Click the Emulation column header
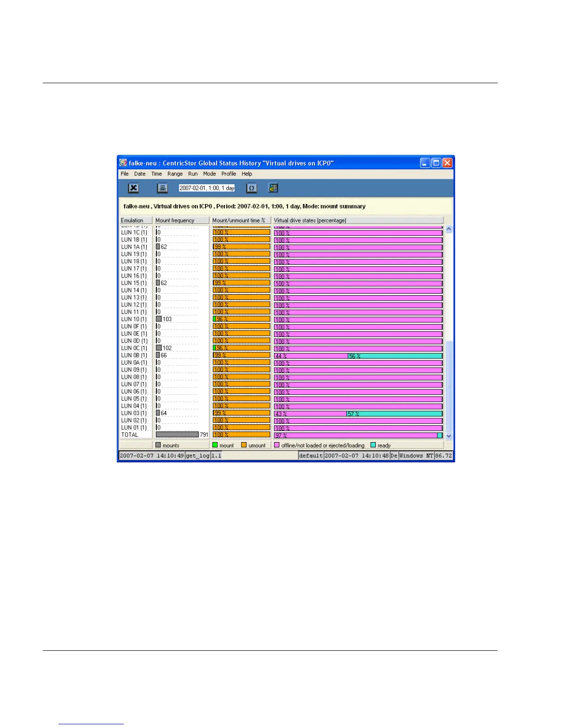The width and height of the screenshot is (563, 728). click(x=136, y=220)
